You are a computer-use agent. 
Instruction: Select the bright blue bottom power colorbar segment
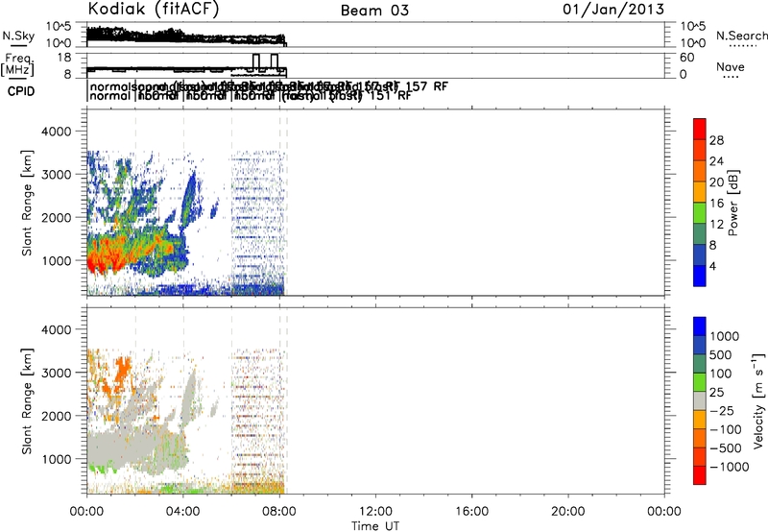[700, 276]
